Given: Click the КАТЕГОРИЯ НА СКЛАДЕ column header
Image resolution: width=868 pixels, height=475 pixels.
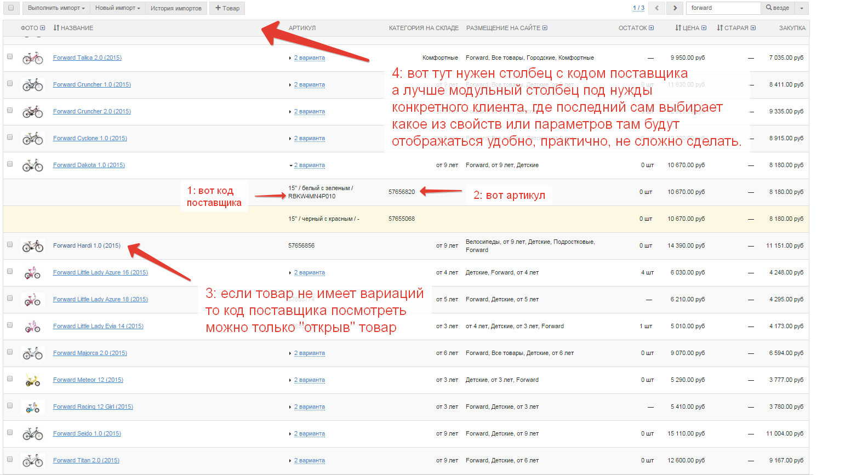Looking at the screenshot, I should (424, 28).
